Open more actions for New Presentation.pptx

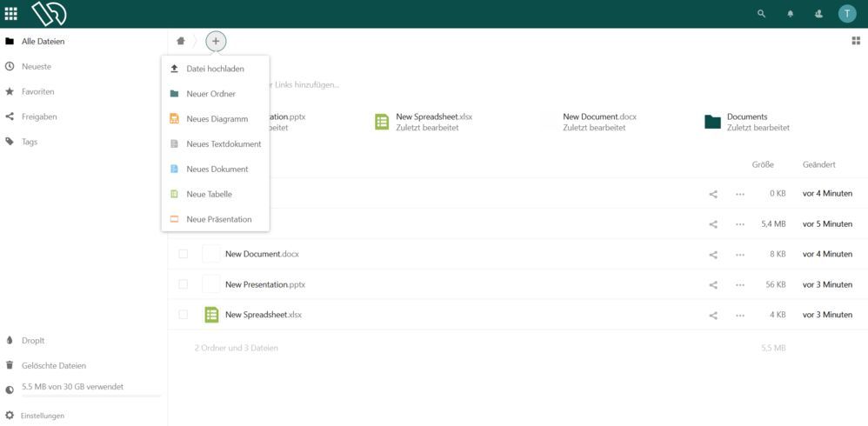click(740, 285)
